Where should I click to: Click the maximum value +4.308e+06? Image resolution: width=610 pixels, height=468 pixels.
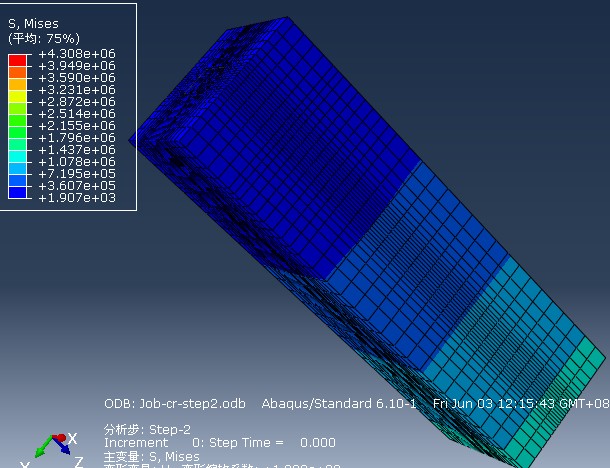tap(77, 54)
